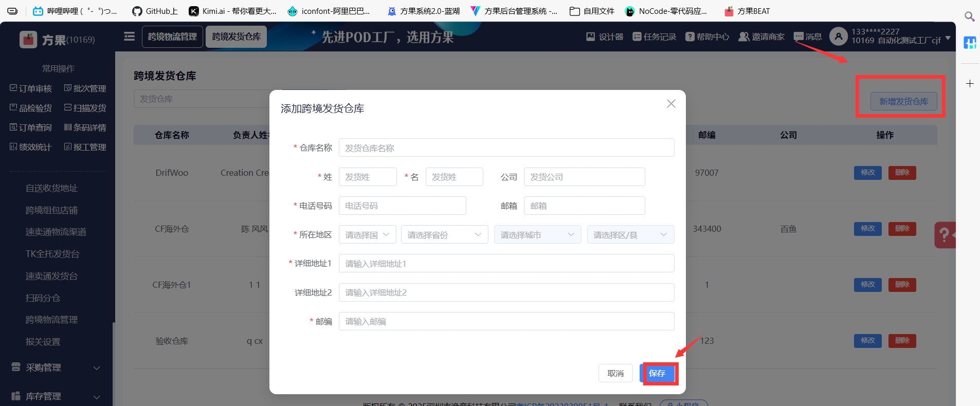Focus the 请输入邮编 input field
This screenshot has height=406, width=980.
[x=506, y=321]
